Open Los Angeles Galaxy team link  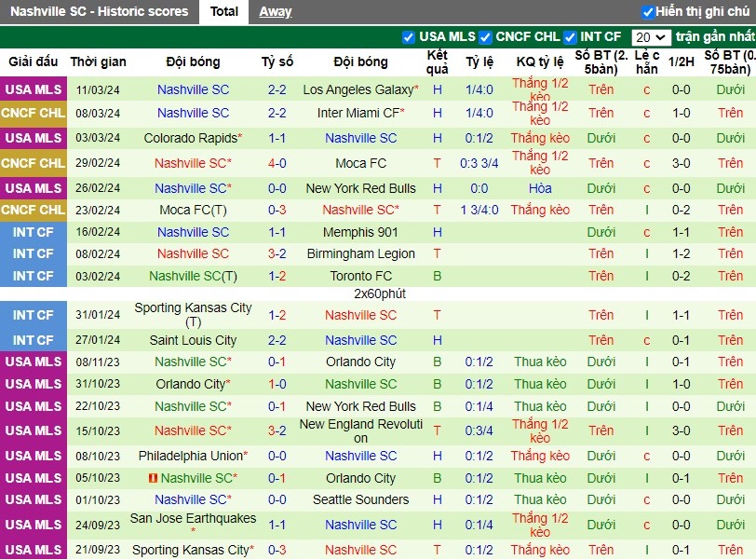[360, 89]
